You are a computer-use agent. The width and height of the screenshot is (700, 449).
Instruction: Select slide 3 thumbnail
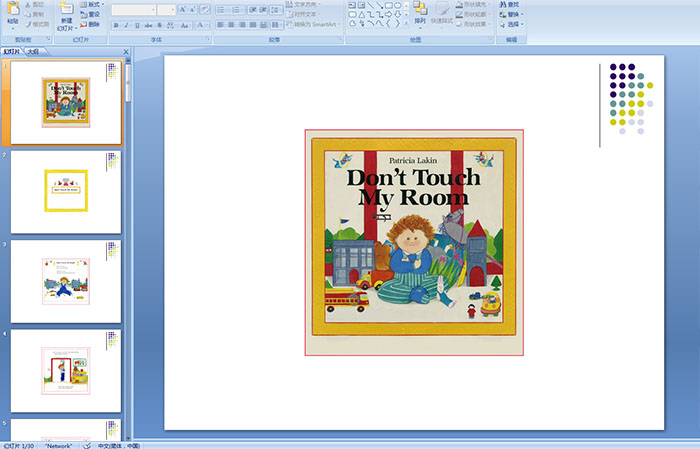(66, 281)
